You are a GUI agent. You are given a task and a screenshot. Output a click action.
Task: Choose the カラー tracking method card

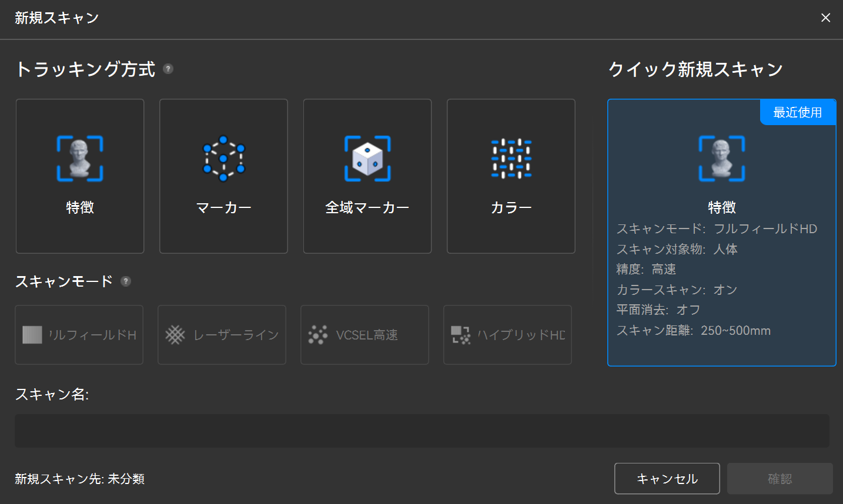click(511, 176)
